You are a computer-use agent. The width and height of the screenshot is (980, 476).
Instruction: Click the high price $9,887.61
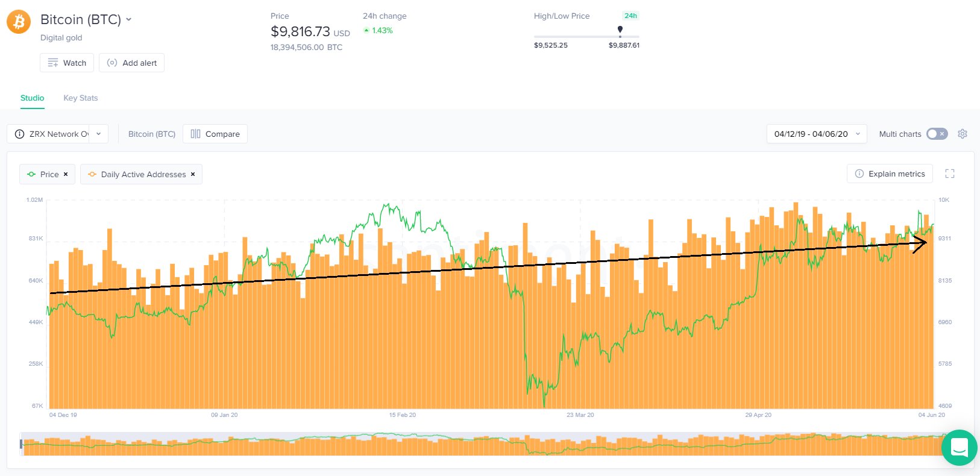coord(624,45)
